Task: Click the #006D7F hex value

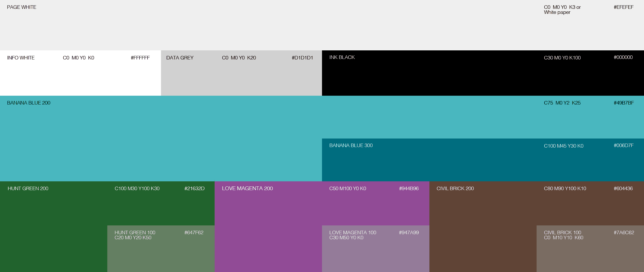Action: 623,146
